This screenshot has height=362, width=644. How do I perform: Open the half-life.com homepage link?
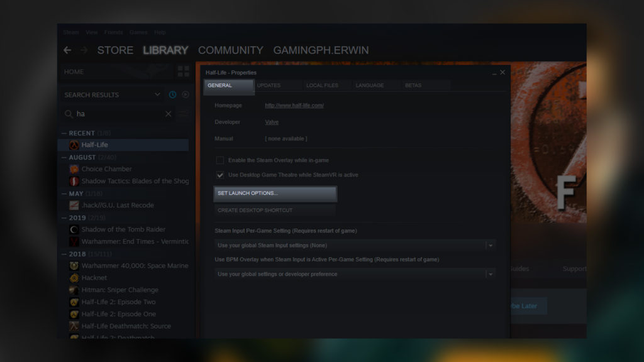point(294,106)
